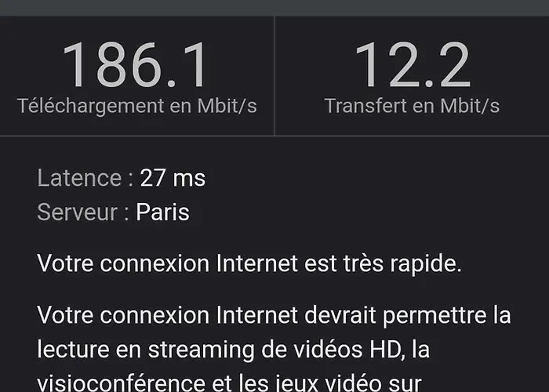The height and width of the screenshot is (392, 549).
Task: Click the gray header bar at the top
Action: (274, 8)
